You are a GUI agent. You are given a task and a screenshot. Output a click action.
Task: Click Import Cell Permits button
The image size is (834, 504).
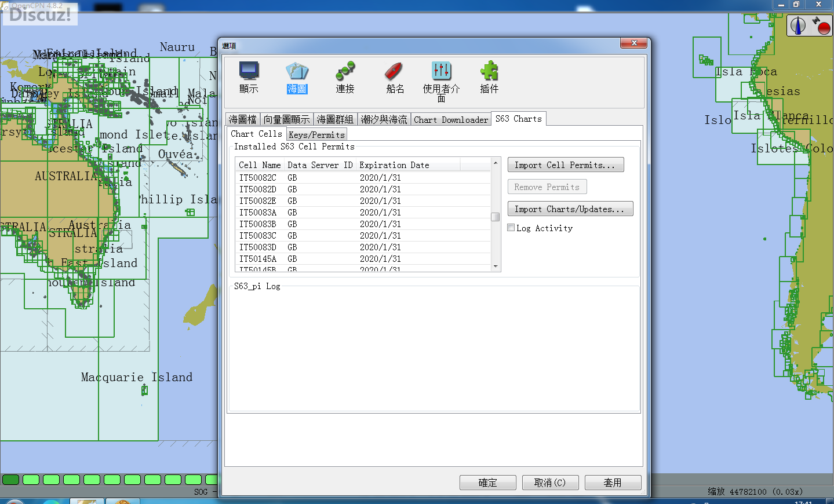[566, 165]
